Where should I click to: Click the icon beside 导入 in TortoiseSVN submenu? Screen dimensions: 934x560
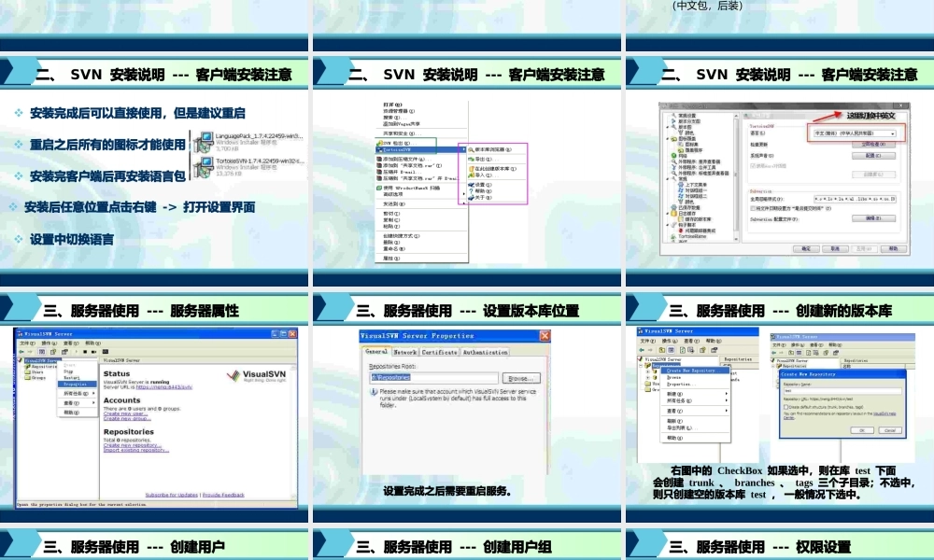tap(471, 175)
